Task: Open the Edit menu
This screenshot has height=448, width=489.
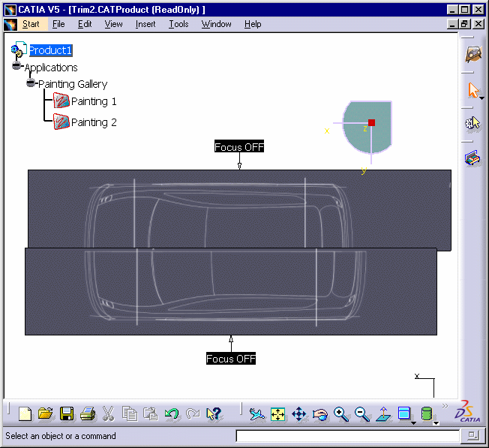Action: point(85,24)
